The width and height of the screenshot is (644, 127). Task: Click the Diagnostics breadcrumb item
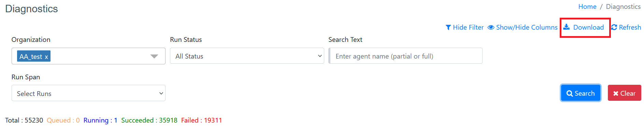[623, 7]
